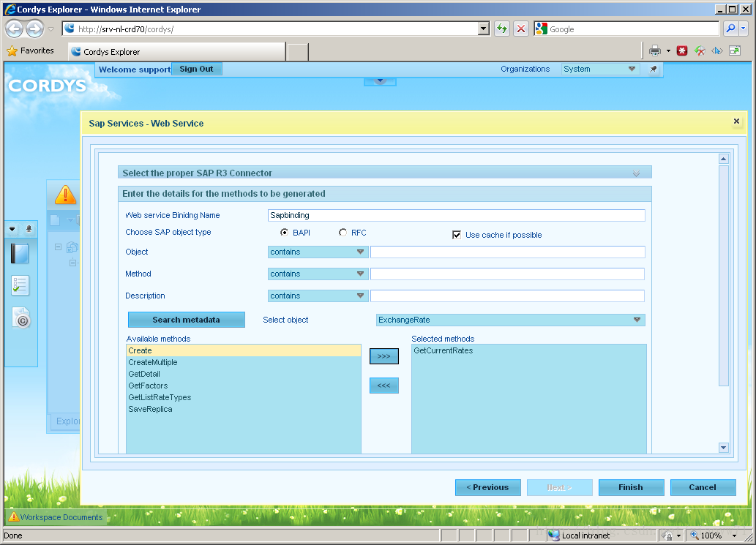
Task: Click the Search metadata button
Action: tap(187, 320)
